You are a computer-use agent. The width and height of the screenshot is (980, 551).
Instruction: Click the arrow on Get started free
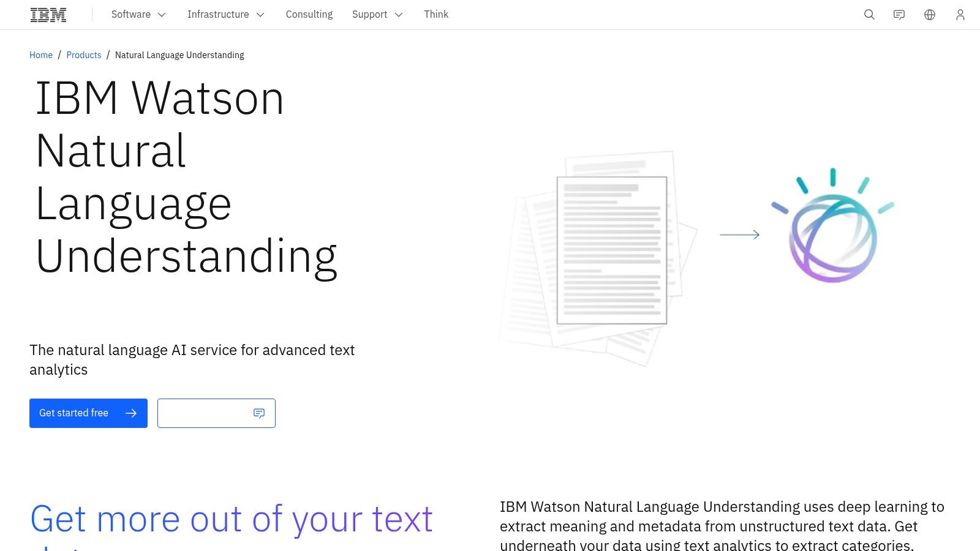[x=131, y=413]
